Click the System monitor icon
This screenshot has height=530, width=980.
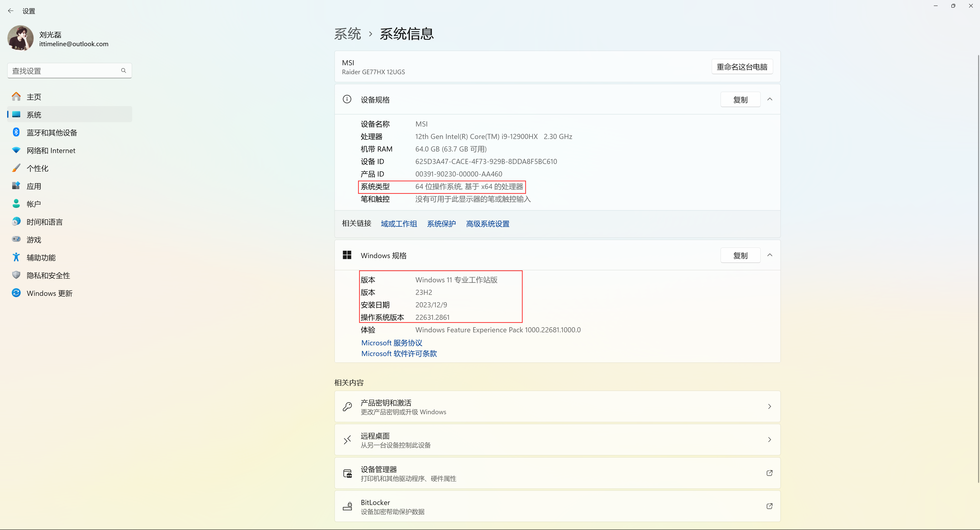[16, 114]
